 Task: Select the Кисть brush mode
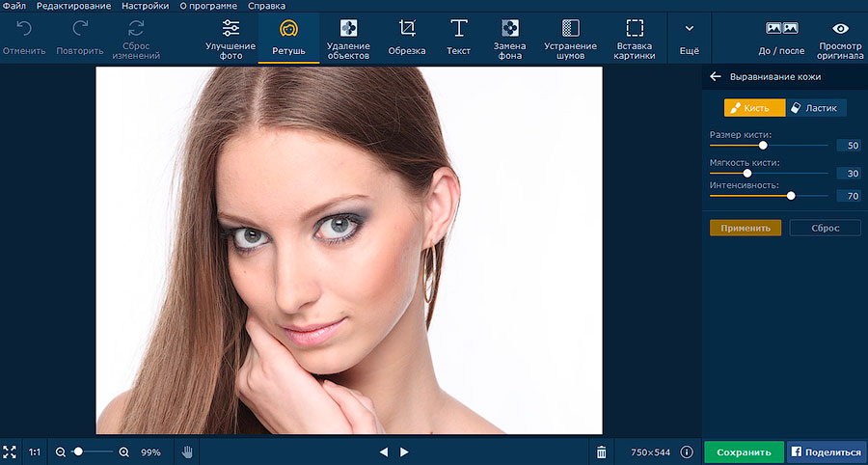tap(754, 108)
